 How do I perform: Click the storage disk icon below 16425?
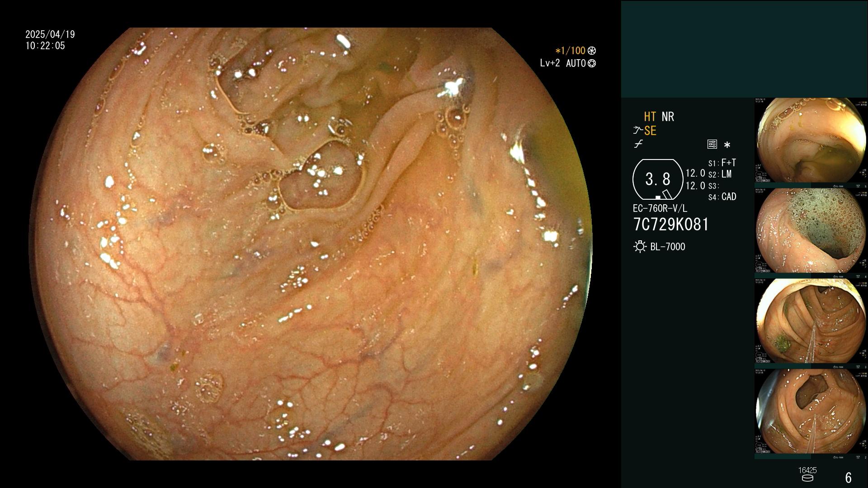tap(807, 478)
